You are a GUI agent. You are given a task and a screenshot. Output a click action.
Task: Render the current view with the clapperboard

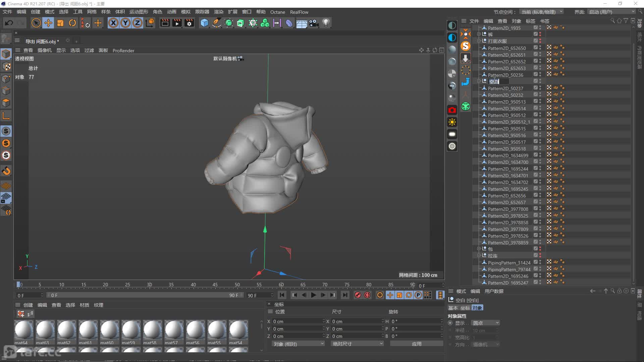165,23
